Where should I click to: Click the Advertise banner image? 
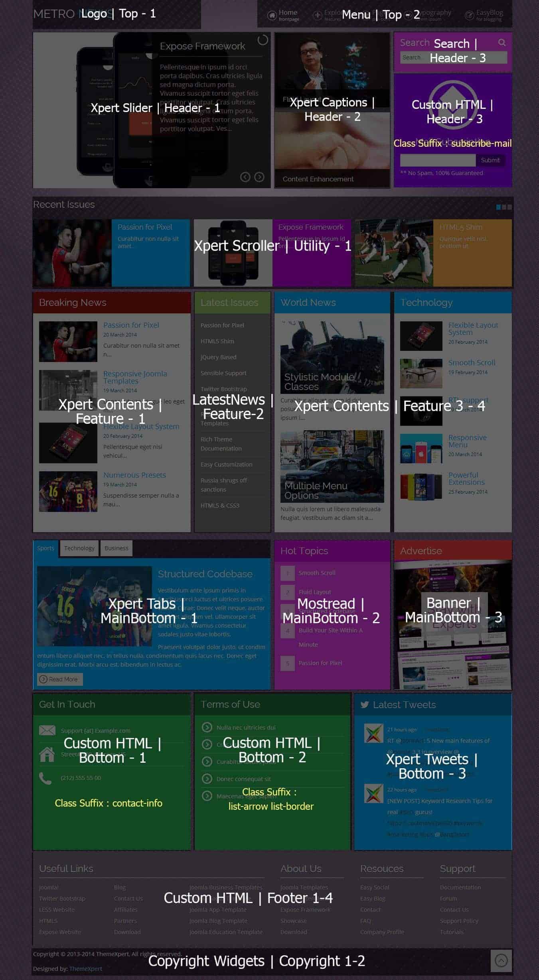pyautogui.click(x=452, y=624)
